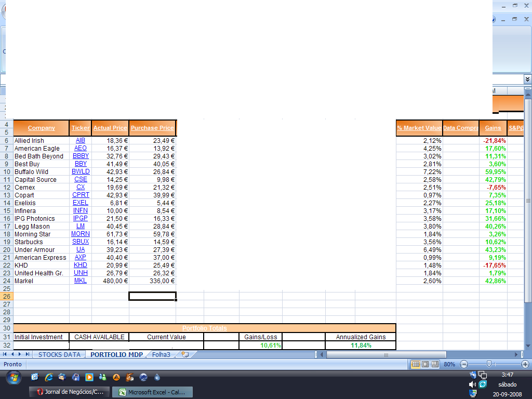
Task: Open the IPGP ticker hyperlink
Action: [x=81, y=218]
